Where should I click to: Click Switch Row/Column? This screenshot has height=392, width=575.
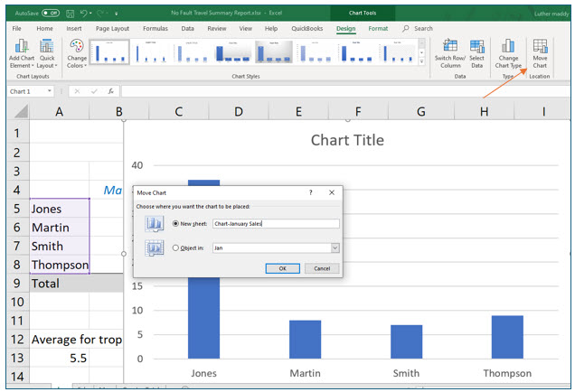click(x=450, y=53)
